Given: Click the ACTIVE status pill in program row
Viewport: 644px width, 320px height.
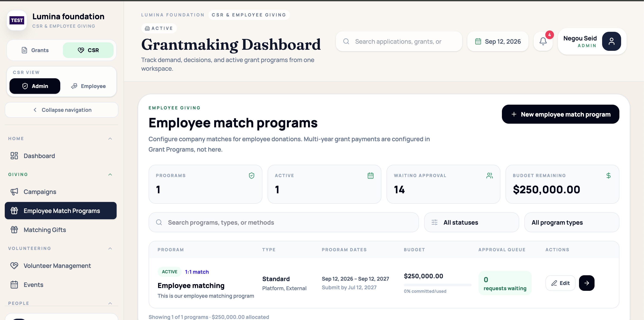Looking at the screenshot, I should [x=170, y=272].
